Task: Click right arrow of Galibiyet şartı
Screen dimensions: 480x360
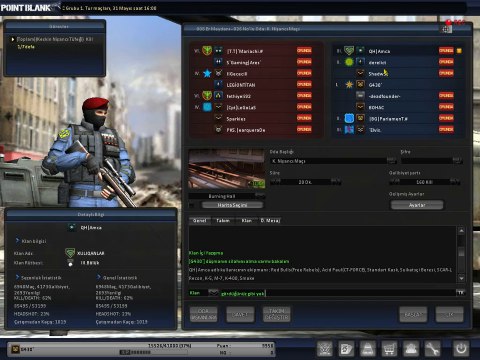Action: coord(455,181)
